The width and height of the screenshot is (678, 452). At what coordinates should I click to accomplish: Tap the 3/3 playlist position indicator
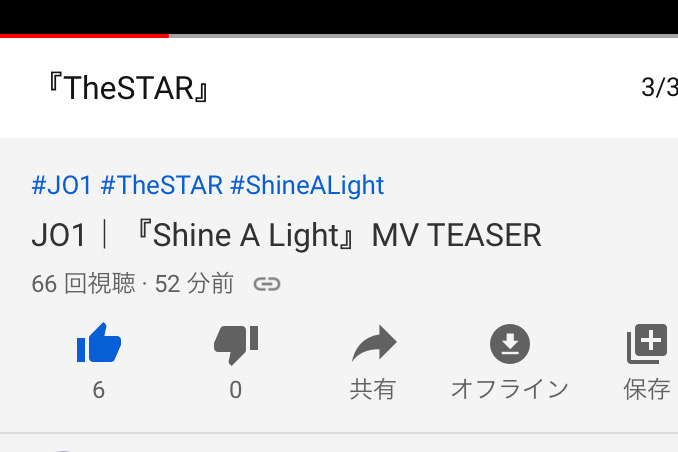(659, 87)
